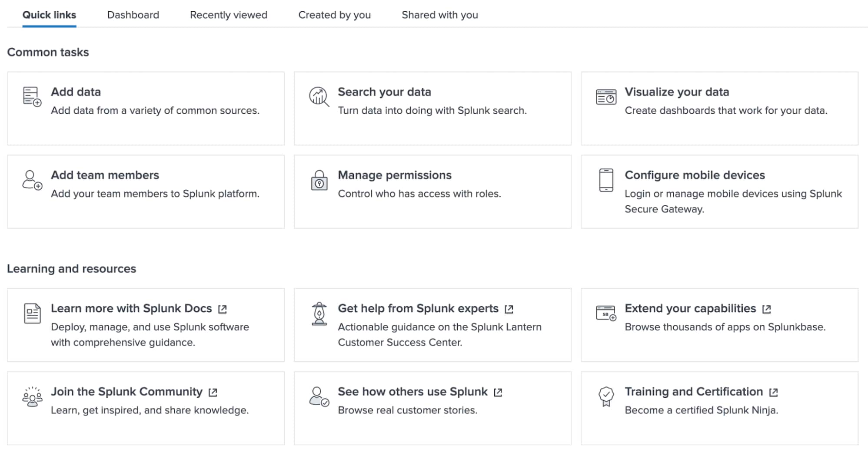Click 'Become a certified Splunk Ninja.' text
The height and width of the screenshot is (452, 868).
point(701,410)
